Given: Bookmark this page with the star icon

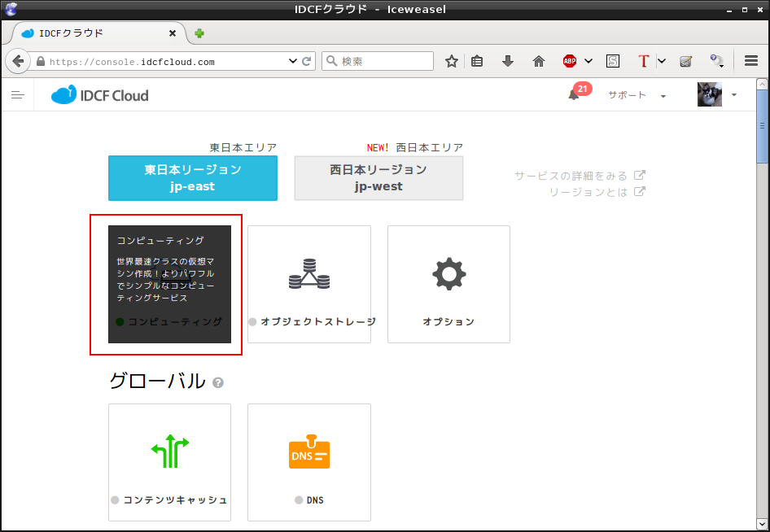Looking at the screenshot, I should (x=451, y=61).
